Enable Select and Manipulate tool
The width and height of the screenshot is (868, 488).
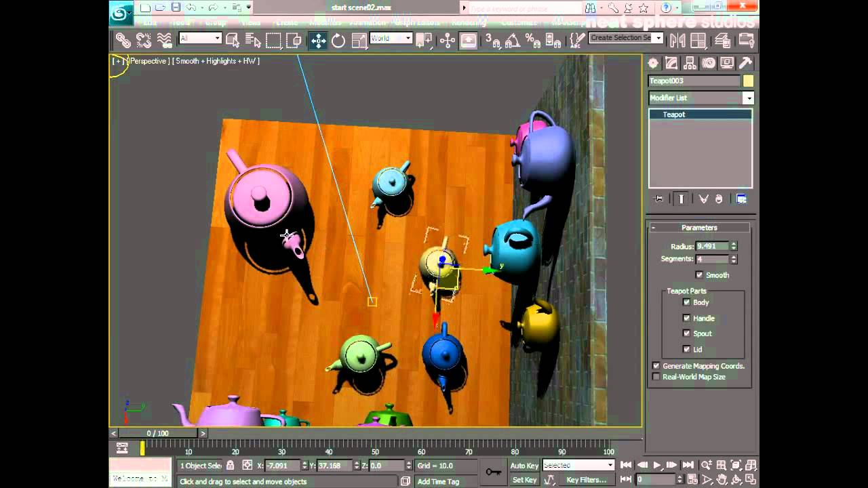coord(447,41)
